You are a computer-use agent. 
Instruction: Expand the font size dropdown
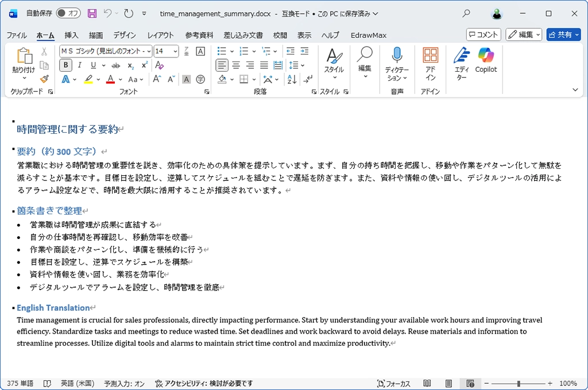pyautogui.click(x=176, y=51)
